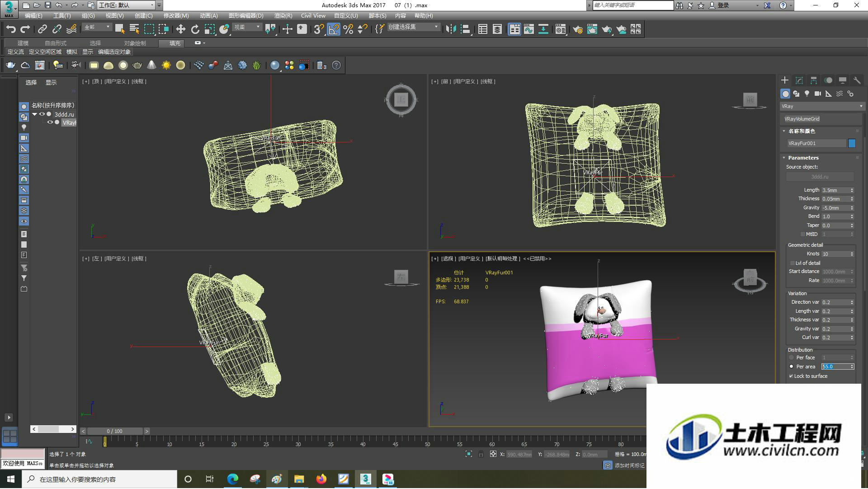
Task: Open the Hierarchy panel tab icon
Action: click(813, 80)
